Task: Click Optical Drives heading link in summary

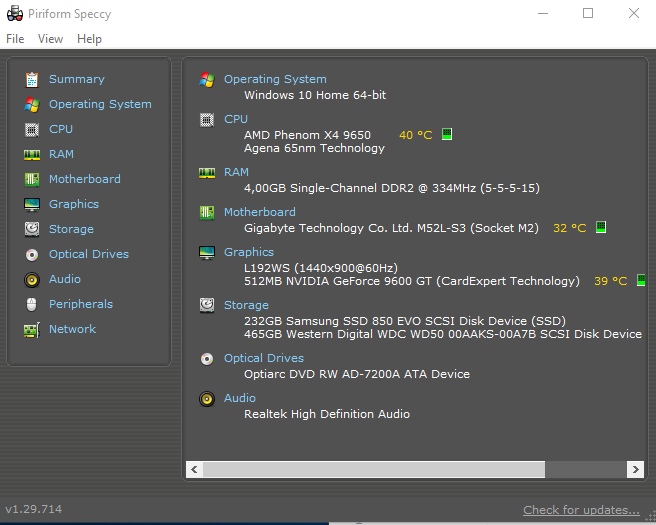Action: [x=264, y=358]
